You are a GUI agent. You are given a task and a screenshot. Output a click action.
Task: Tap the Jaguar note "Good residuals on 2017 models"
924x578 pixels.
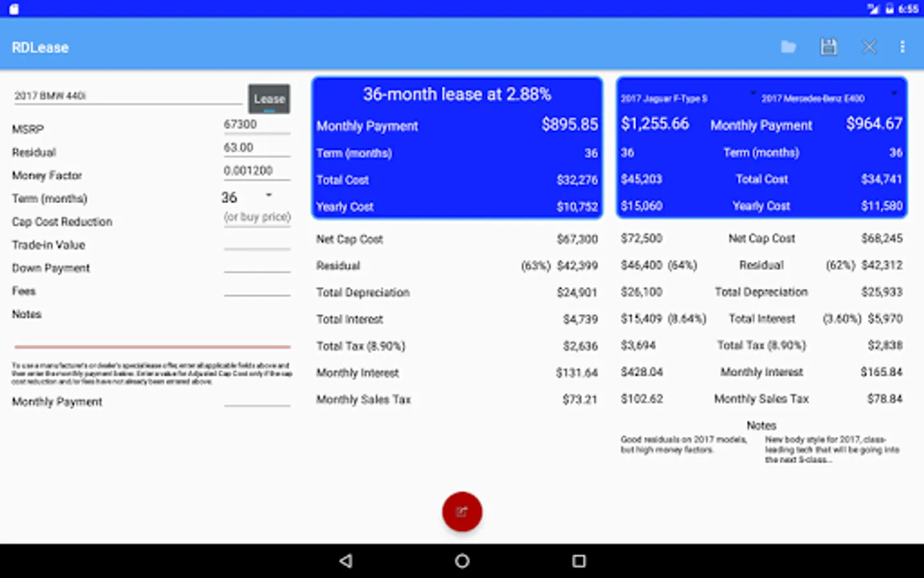coord(684,444)
